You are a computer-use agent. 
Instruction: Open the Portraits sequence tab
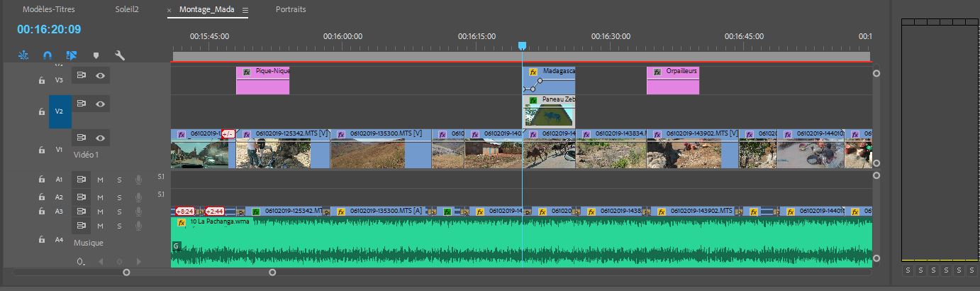point(291,10)
